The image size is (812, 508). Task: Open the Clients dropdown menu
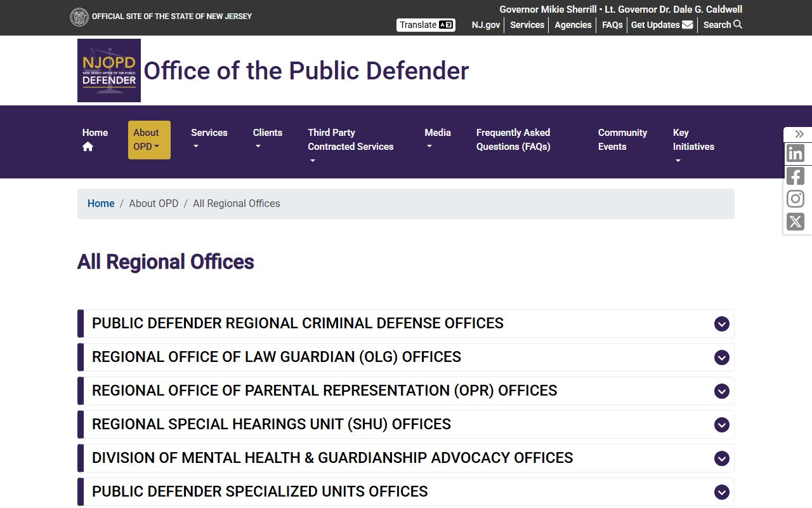pyautogui.click(x=267, y=140)
